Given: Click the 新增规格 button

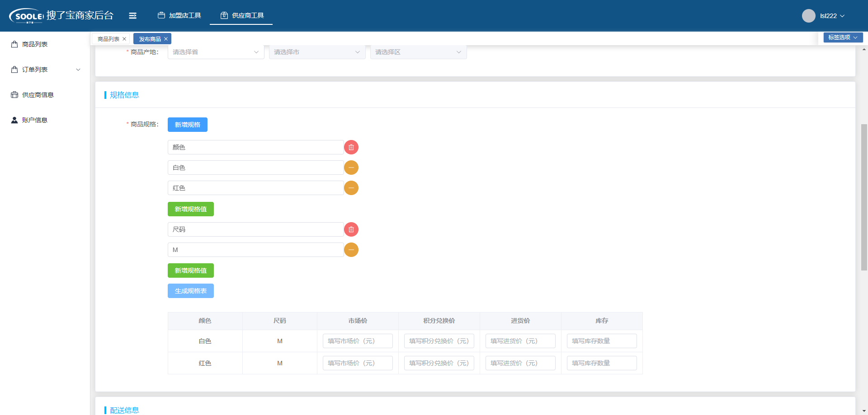Looking at the screenshot, I should click(187, 125).
